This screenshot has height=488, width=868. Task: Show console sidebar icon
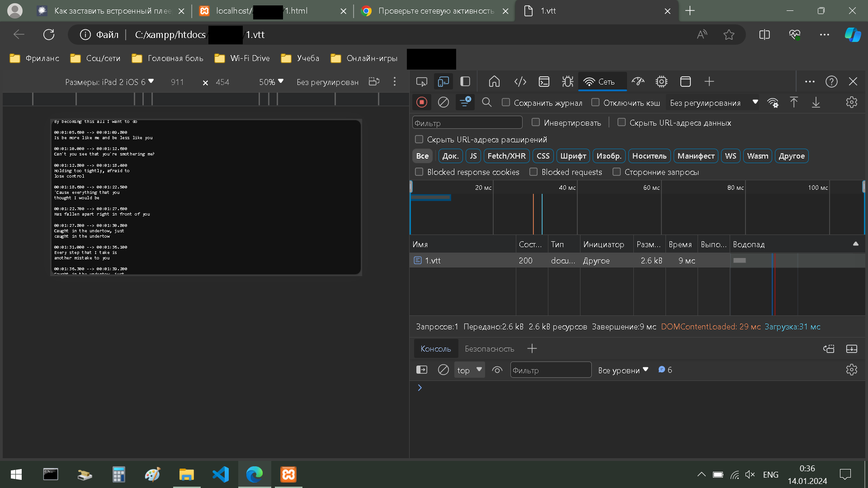click(422, 370)
